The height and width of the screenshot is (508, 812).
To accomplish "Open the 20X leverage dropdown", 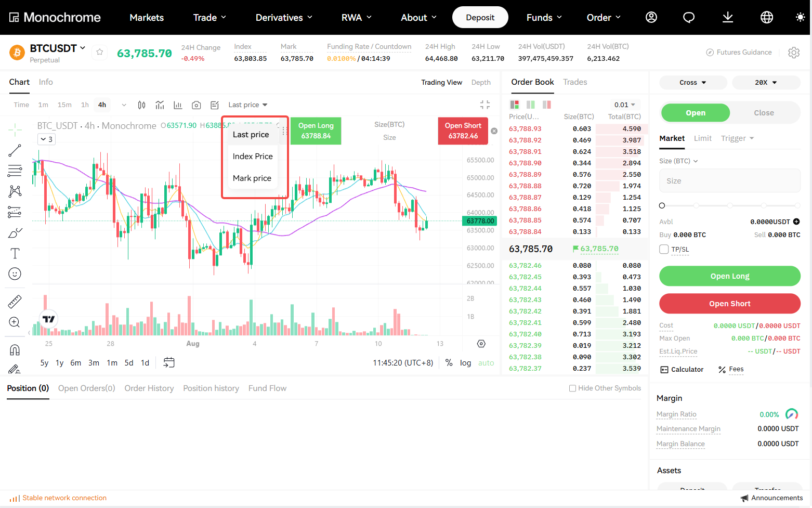I will pyautogui.click(x=766, y=83).
